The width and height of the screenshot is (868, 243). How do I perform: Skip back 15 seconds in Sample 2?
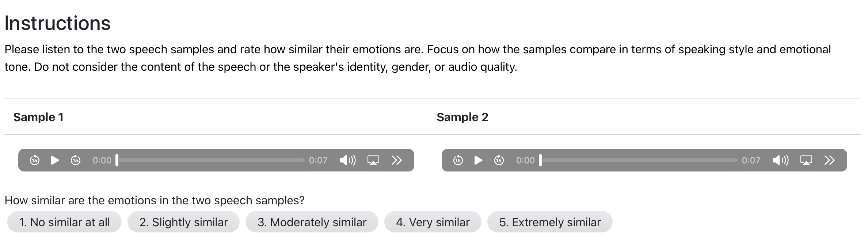tap(458, 160)
